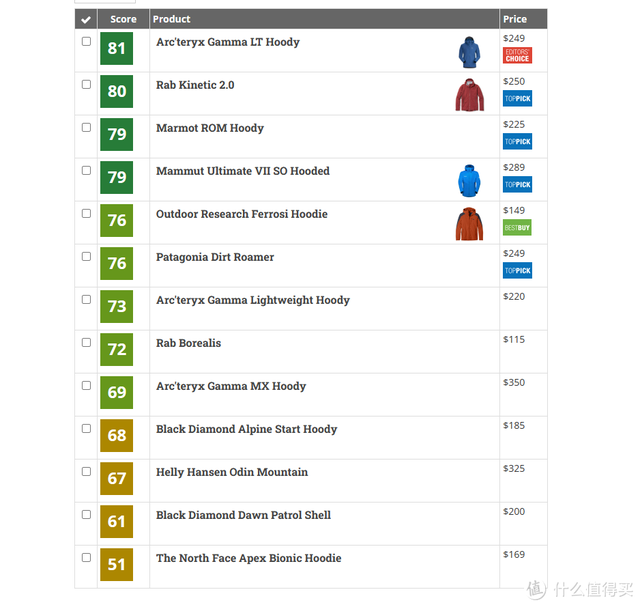This screenshot has width=640, height=607.
Task: Select the Patagonia Dirt Roamer checkbox
Action: pos(86,256)
